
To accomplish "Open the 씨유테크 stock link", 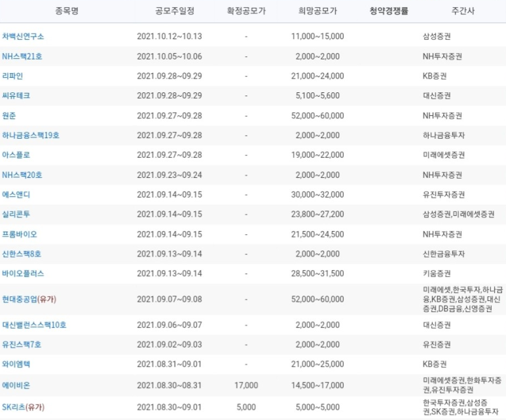I will click(x=16, y=96).
